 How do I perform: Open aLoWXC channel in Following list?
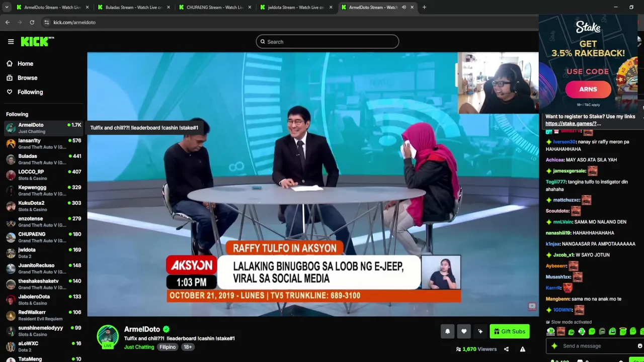(x=44, y=346)
